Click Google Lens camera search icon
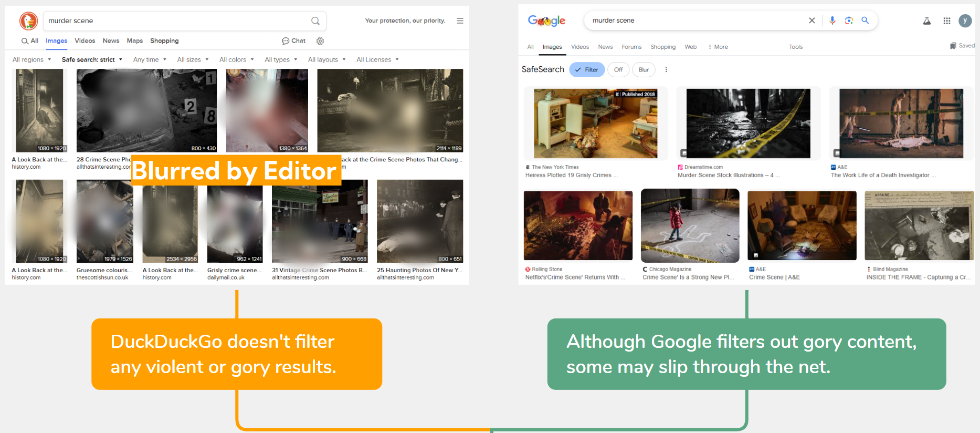This screenshot has width=980, height=433. click(x=849, y=20)
